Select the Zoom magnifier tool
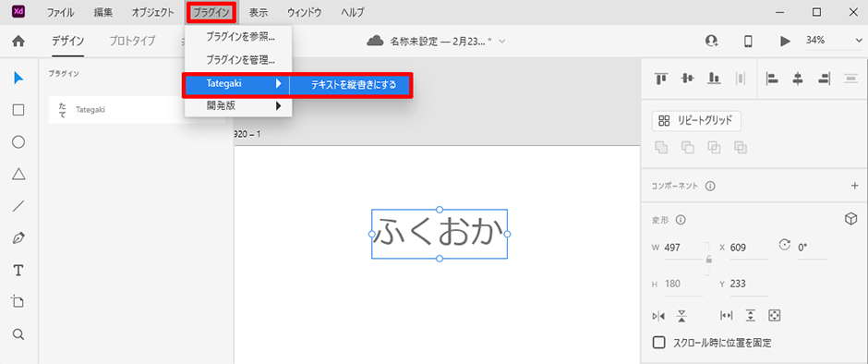The image size is (868, 364). [18, 334]
